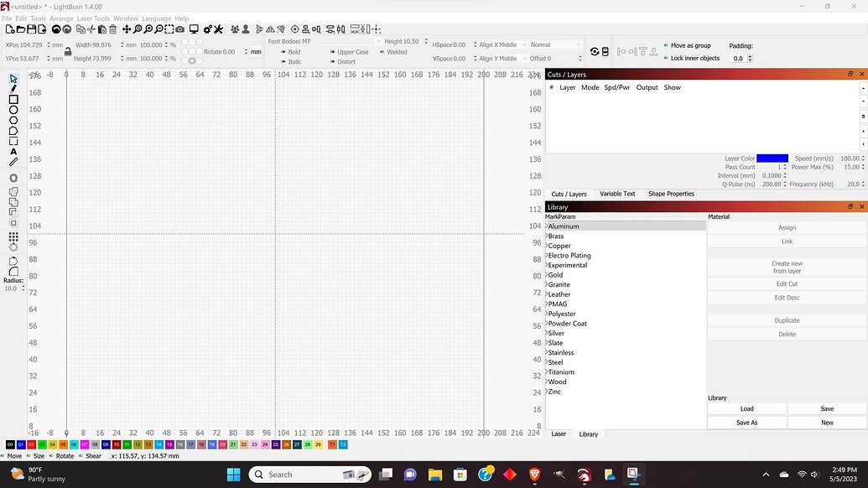This screenshot has width=868, height=488.
Task: Click the Save floppy disk icon
Action: pyautogui.click(x=31, y=29)
